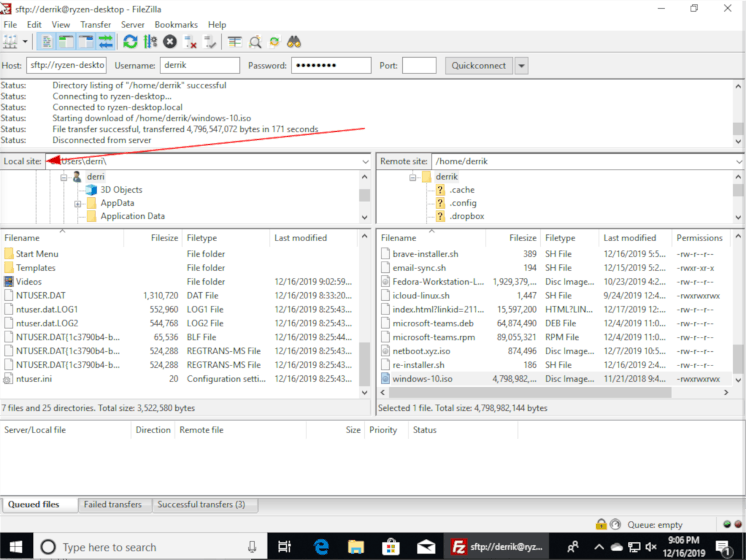Search for files with the binoculars icon
The image size is (746, 560).
(x=294, y=42)
